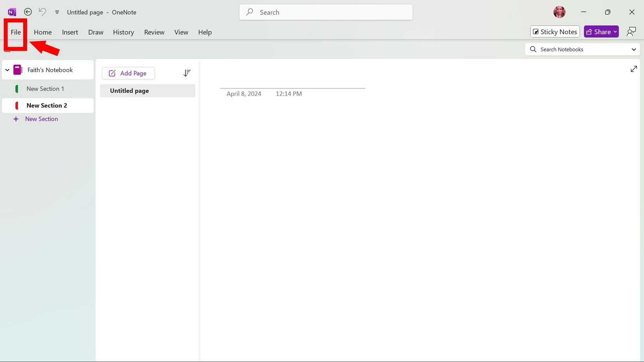This screenshot has width=644, height=362.
Task: Open the page in full screen view
Action: tap(633, 69)
